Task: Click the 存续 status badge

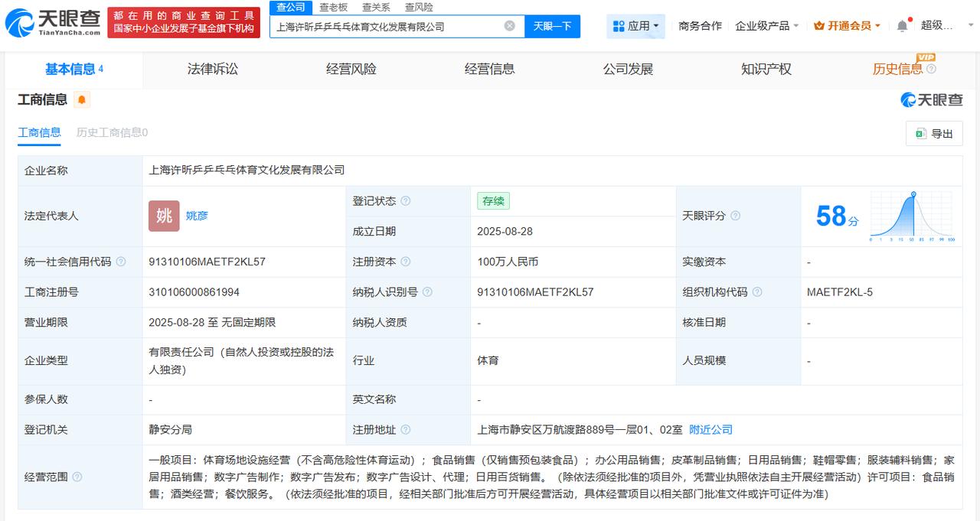Action: coord(493,201)
